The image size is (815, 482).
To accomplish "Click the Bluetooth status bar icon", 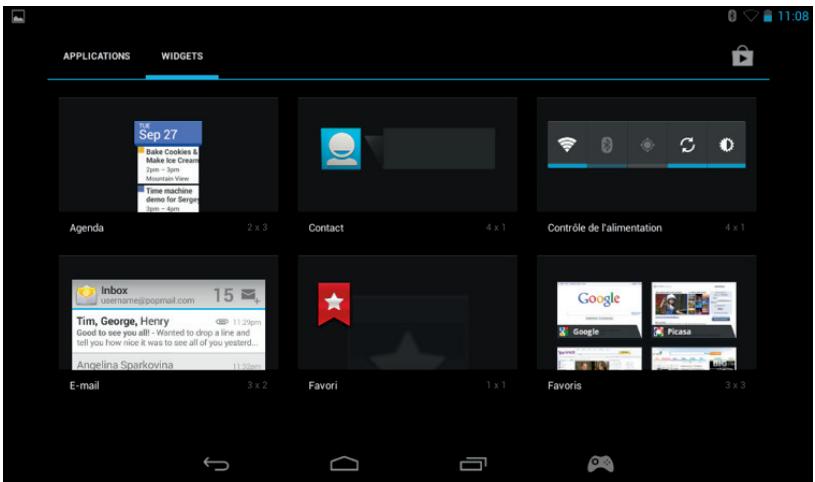I will pos(732,16).
